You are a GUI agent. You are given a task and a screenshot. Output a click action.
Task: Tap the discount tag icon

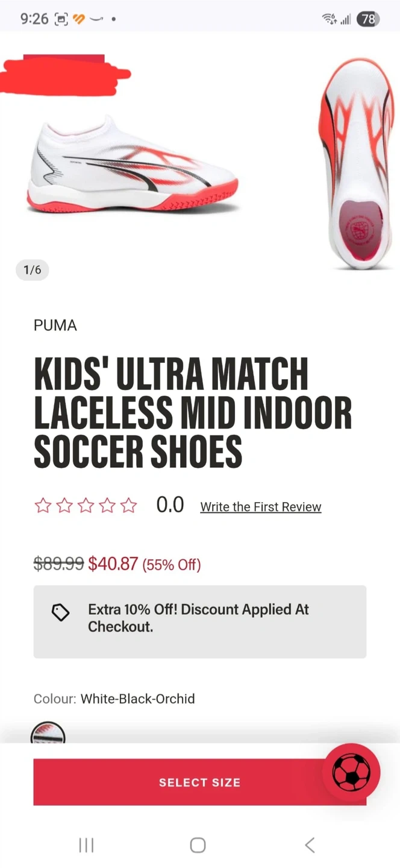tap(60, 612)
